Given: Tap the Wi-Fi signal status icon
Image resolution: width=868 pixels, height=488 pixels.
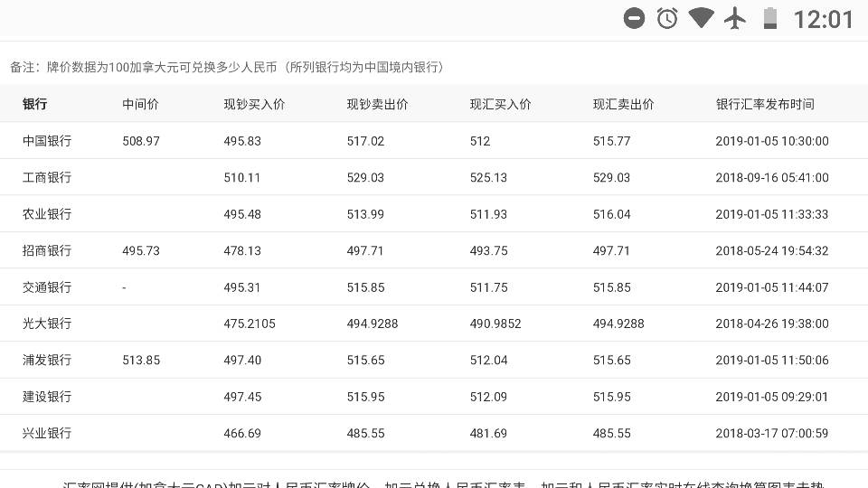Looking at the screenshot, I should point(701,18).
